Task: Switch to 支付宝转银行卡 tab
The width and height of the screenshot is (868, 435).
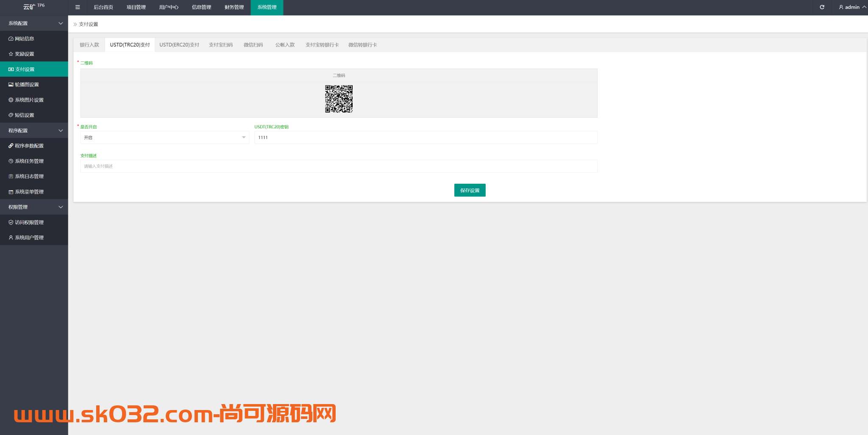Action: coord(322,45)
